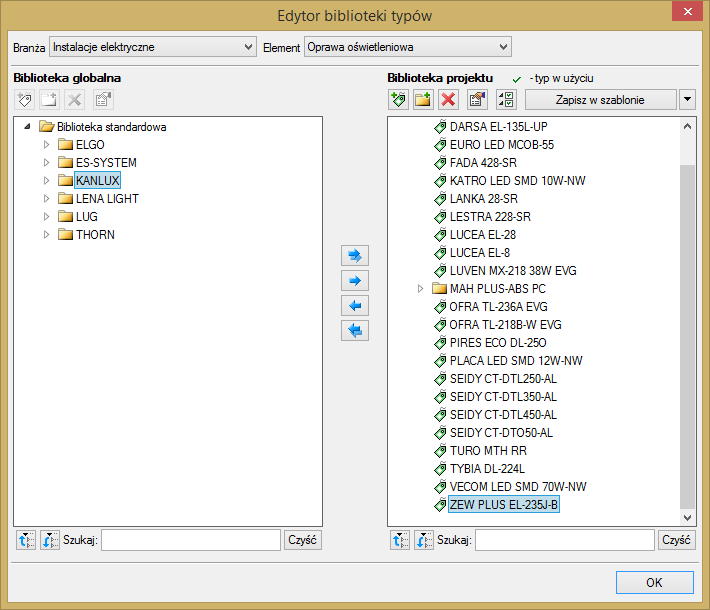Select LUCEA EL-28 type
Viewport: 710px width, 610px height.
point(483,235)
